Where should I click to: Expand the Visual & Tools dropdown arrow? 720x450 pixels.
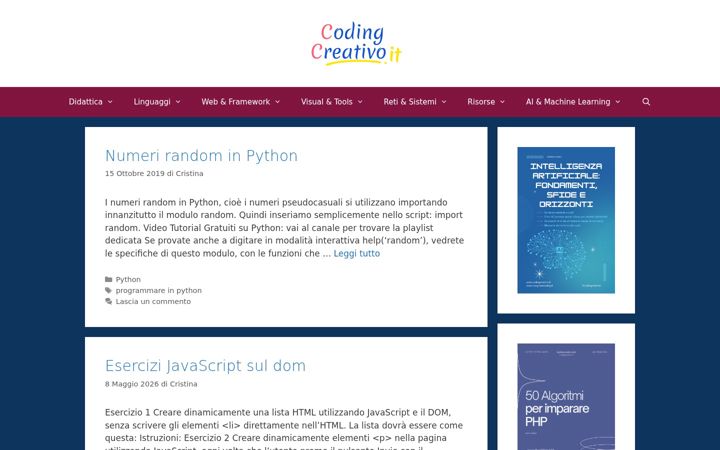click(360, 102)
